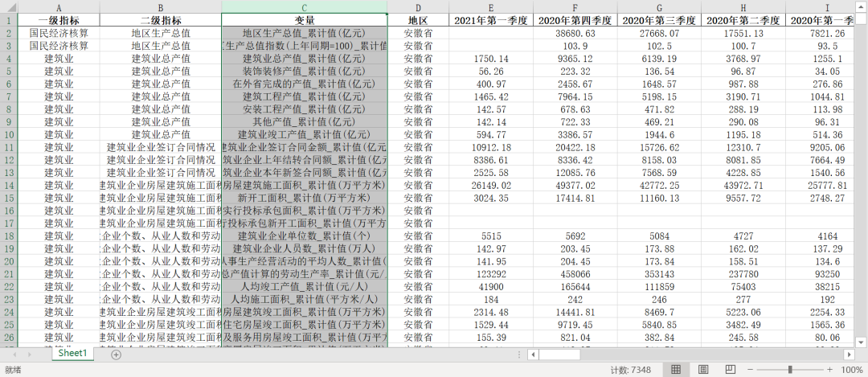Click the vertical scrollbar thumb
The height and width of the screenshot is (377, 868).
[x=862, y=18]
